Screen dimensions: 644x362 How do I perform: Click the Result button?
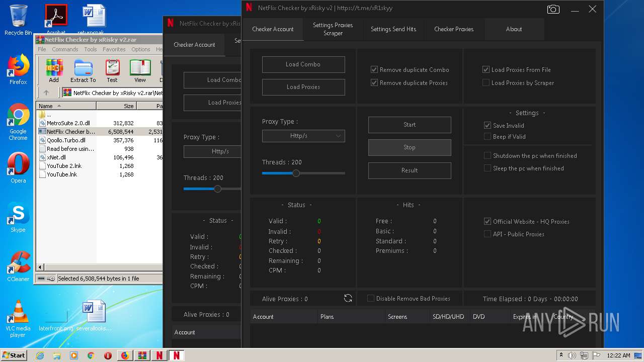[x=410, y=170]
